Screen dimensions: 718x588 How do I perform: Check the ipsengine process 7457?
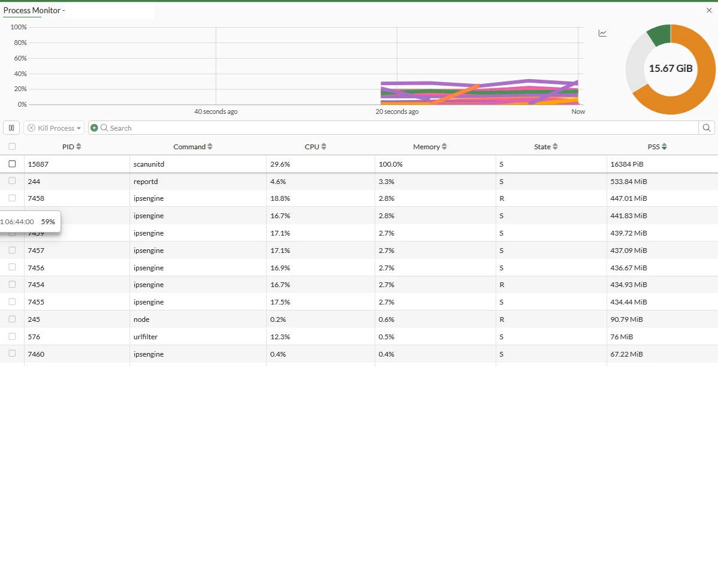(12, 250)
